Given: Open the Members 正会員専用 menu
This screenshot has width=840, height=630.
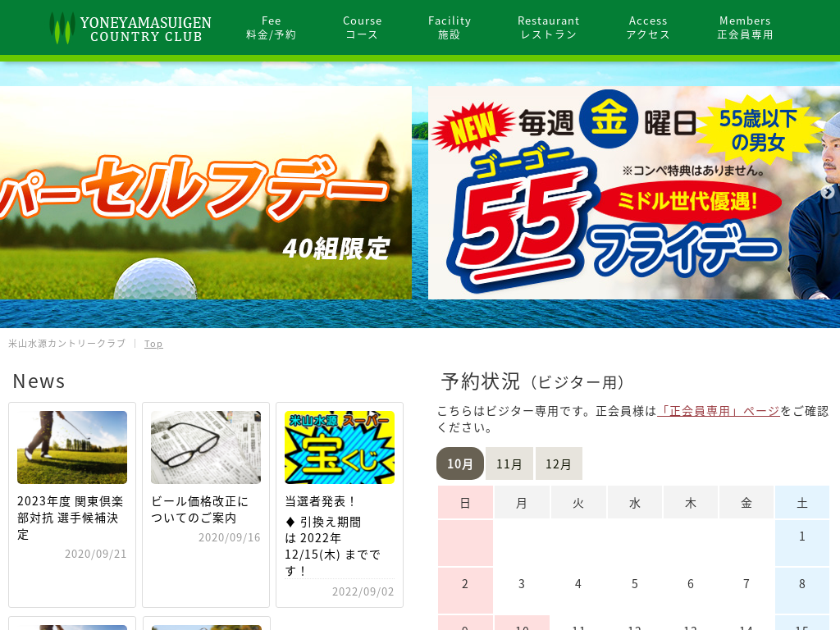Looking at the screenshot, I should [745, 28].
